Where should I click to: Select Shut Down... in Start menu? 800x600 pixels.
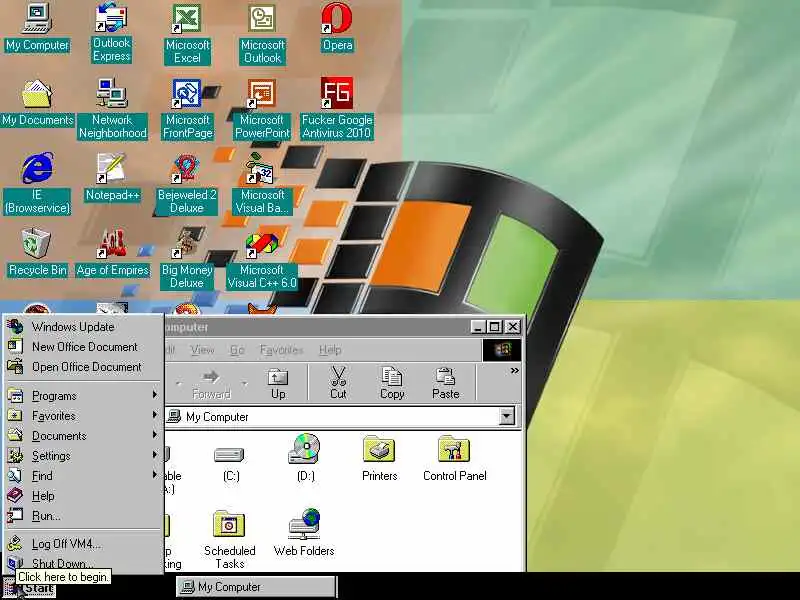pos(82,563)
